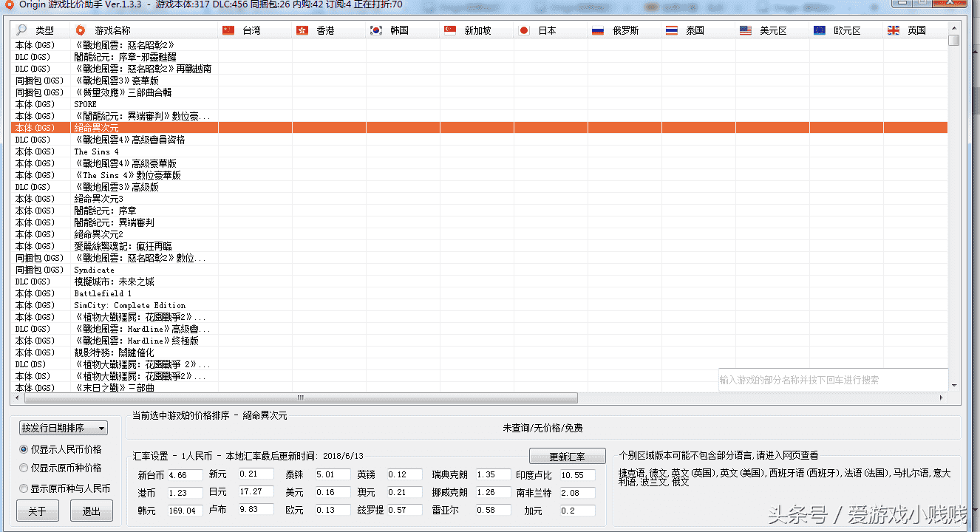Select the Battlefield 1 row
The image size is (980, 532).
click(480, 293)
